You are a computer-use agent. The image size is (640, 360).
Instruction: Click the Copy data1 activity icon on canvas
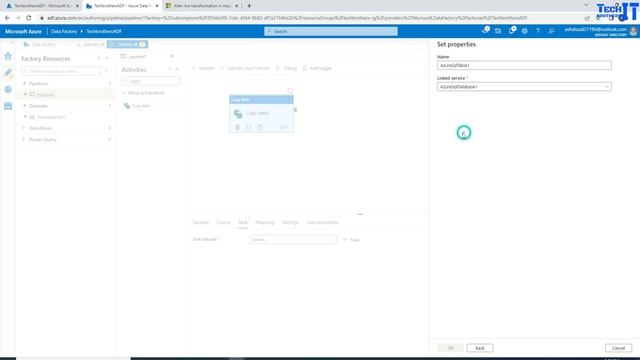[238, 113]
